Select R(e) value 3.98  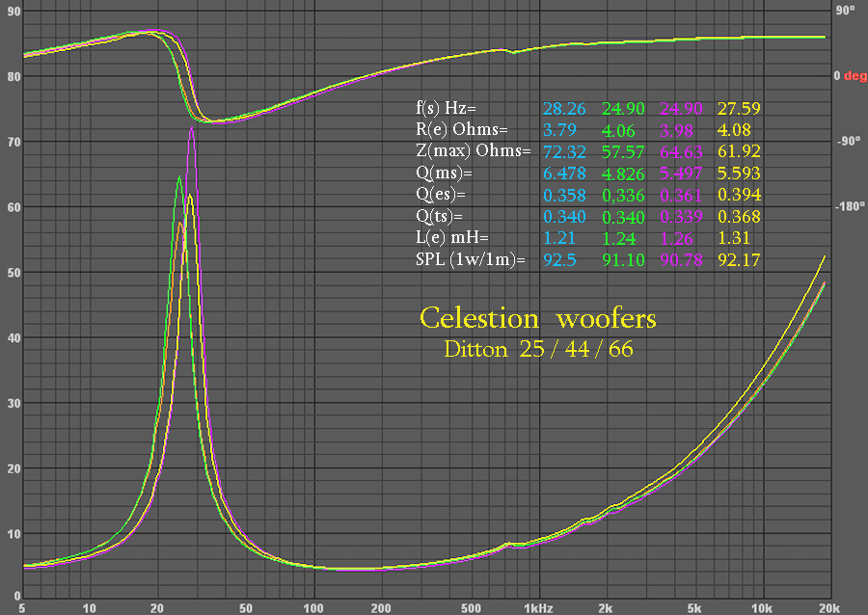point(676,130)
